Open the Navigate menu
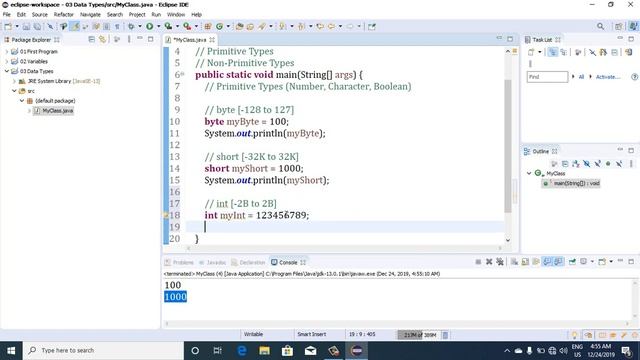Image resolution: width=640 pixels, height=360 pixels. click(x=90, y=14)
